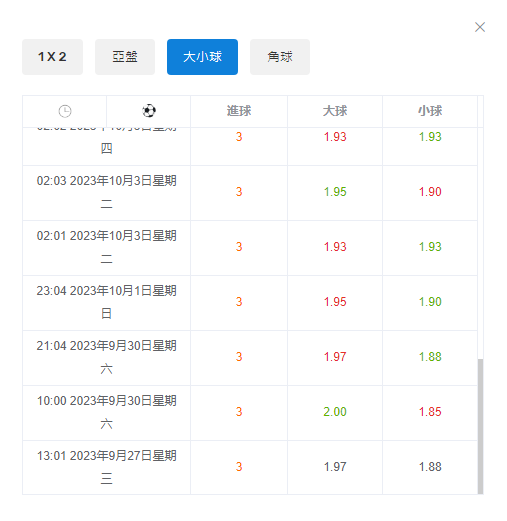Screen dimensions: 507x521
Task: Click the 1.85 小球 odds value
Action: [430, 412]
